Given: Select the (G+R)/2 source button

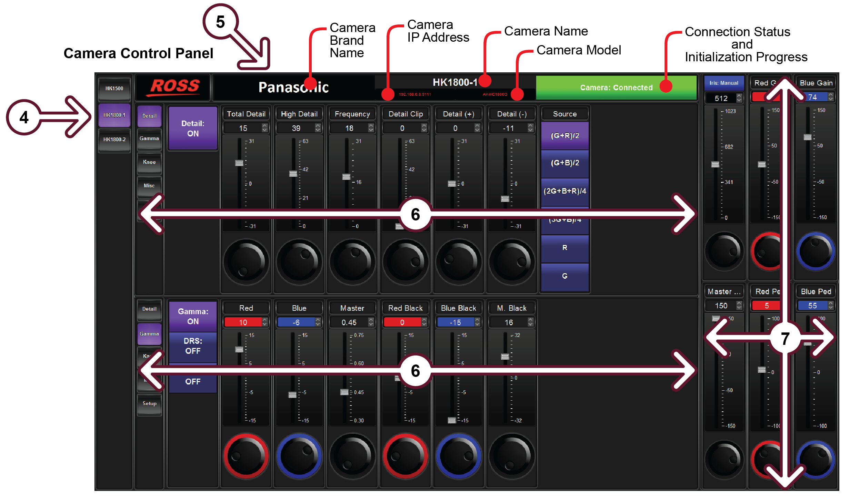Looking at the screenshot, I should (x=564, y=136).
